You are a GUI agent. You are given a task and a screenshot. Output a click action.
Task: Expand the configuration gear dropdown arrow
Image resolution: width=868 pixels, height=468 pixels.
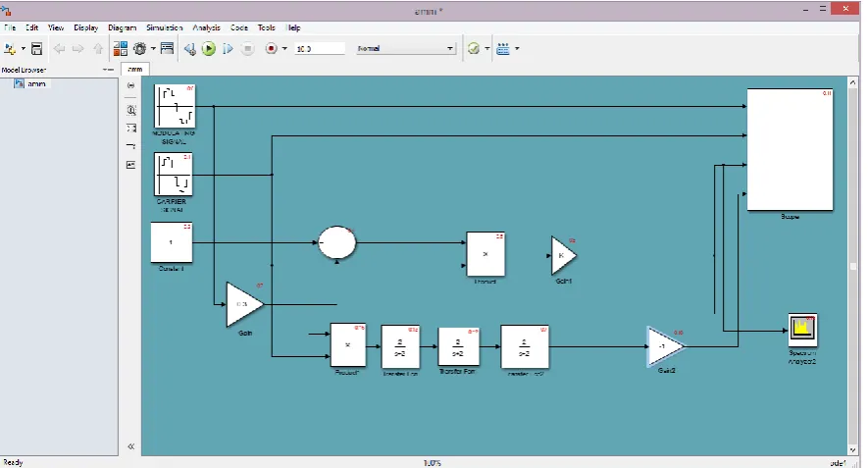tap(153, 49)
